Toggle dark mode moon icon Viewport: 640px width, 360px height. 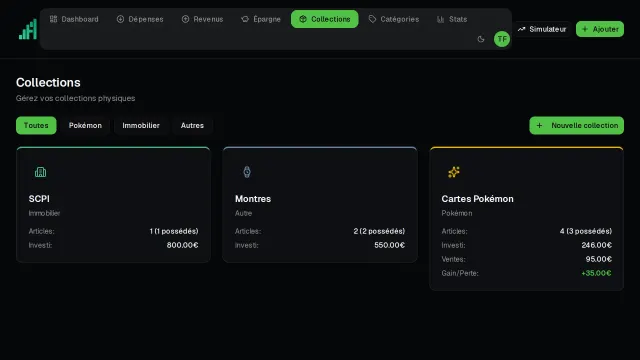point(481,39)
